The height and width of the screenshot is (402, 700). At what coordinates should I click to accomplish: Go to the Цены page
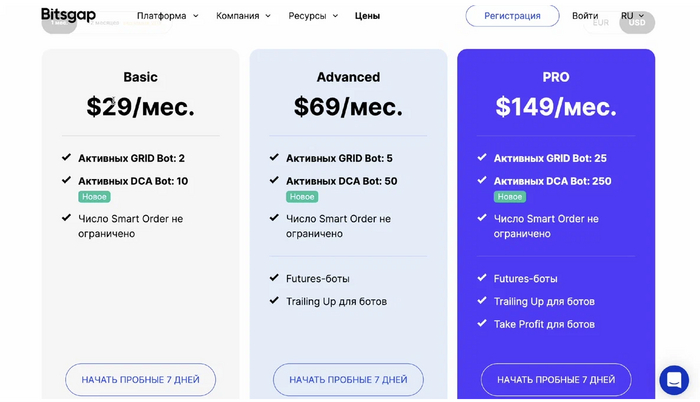[367, 16]
